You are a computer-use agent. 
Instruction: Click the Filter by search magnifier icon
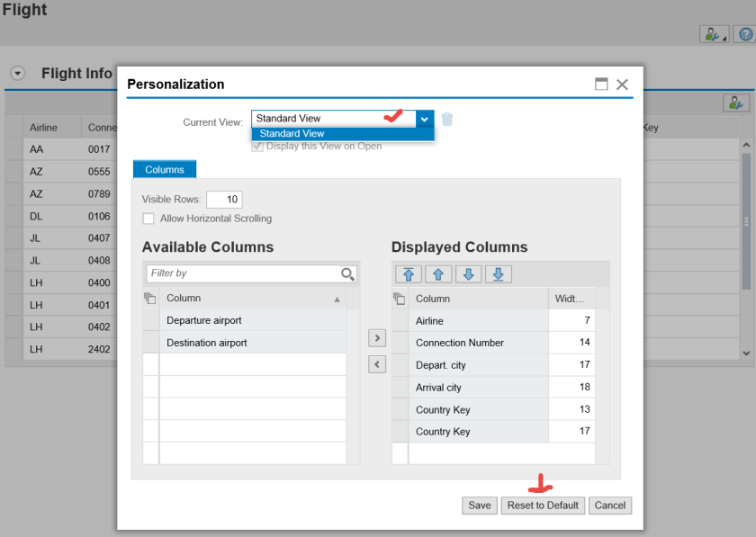347,273
